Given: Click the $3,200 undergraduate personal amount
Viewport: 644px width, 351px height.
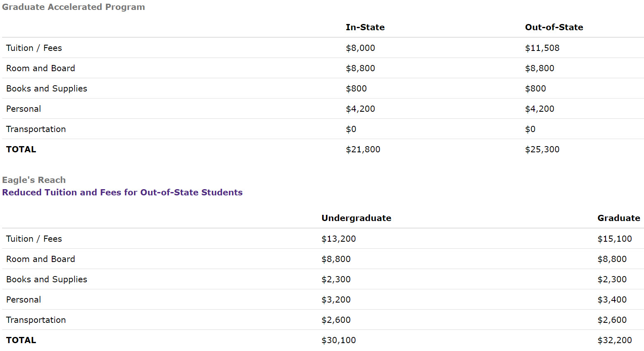Looking at the screenshot, I should (336, 300).
